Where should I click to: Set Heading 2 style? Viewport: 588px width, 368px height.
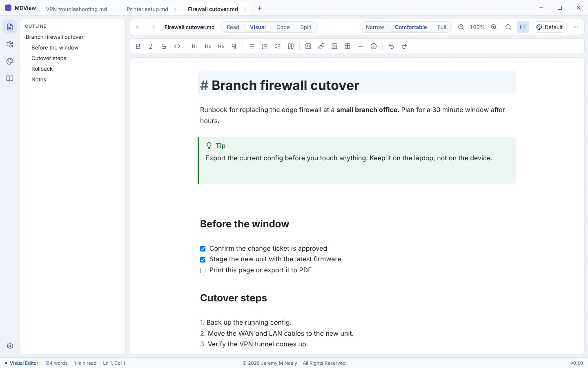click(208, 46)
